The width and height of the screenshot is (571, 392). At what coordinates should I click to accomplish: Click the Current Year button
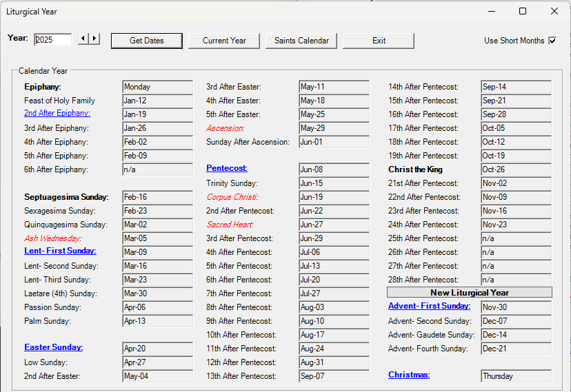[x=224, y=41]
